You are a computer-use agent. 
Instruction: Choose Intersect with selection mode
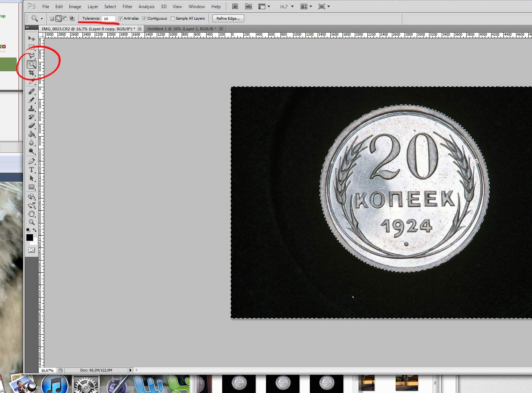coord(72,19)
